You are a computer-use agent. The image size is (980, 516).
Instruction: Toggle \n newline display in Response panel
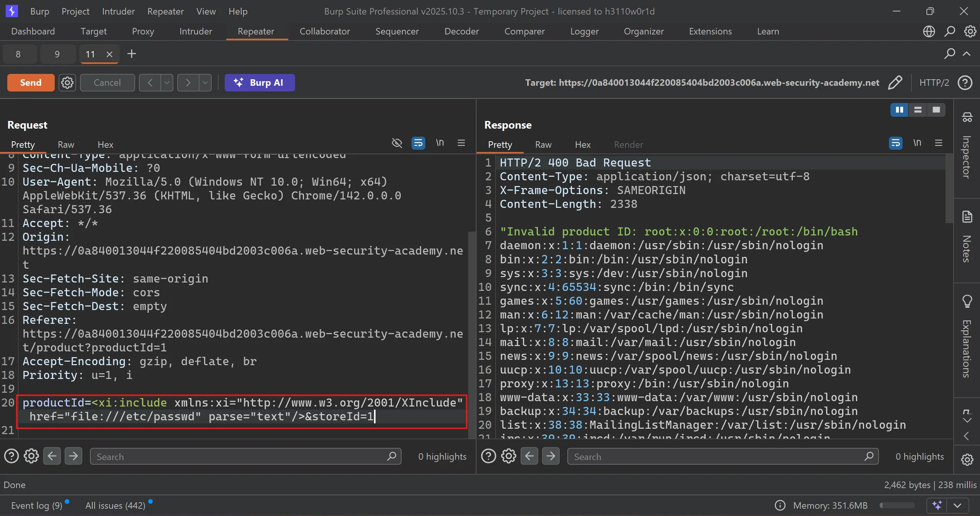coord(917,143)
